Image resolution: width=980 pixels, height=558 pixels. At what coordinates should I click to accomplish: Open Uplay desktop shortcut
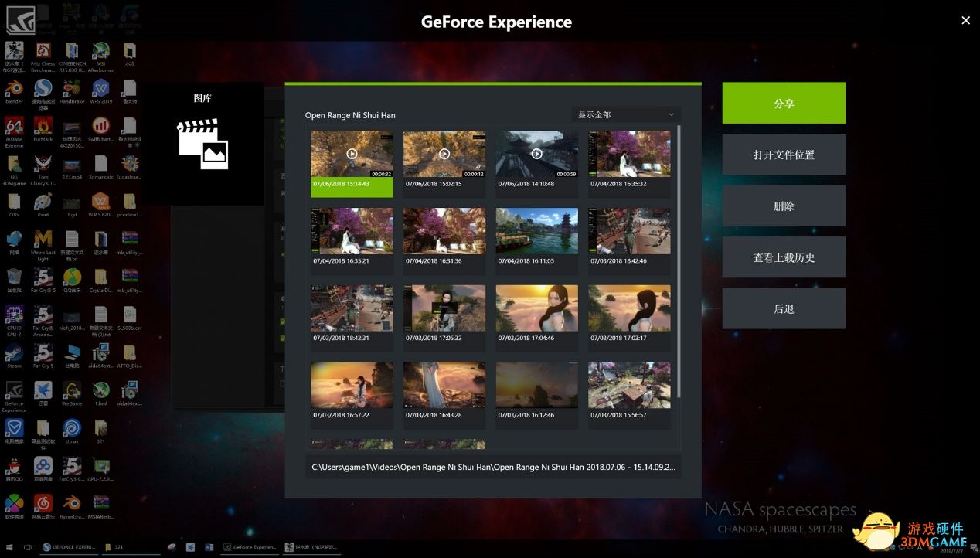pyautogui.click(x=72, y=432)
